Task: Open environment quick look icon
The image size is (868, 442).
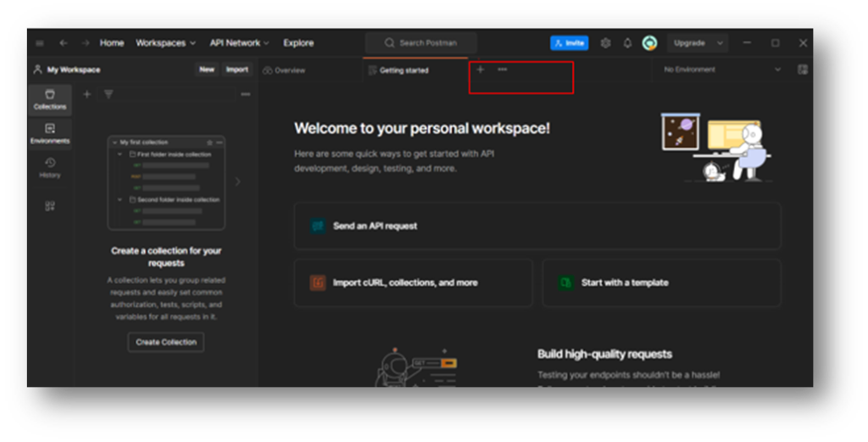Action: pyautogui.click(x=803, y=70)
